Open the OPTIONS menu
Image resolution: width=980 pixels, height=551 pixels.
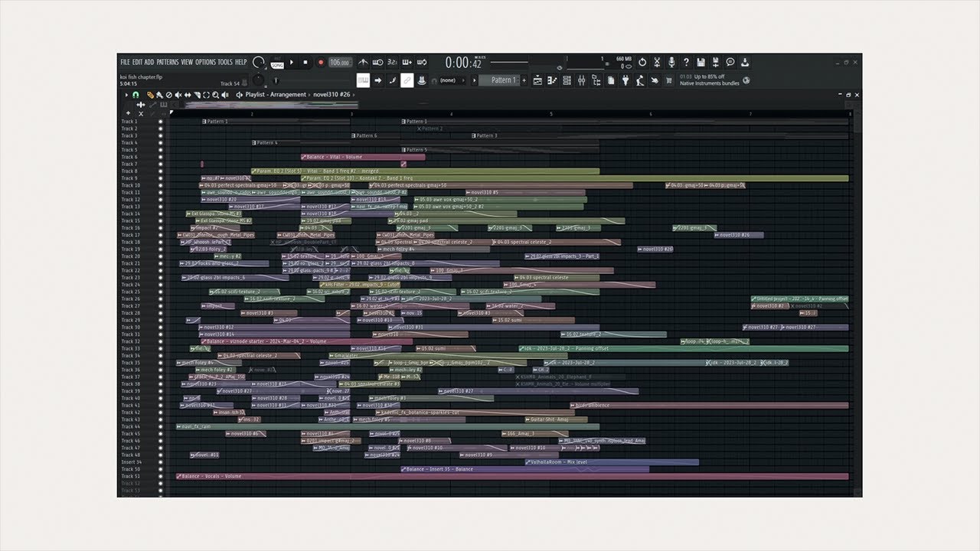tap(205, 62)
